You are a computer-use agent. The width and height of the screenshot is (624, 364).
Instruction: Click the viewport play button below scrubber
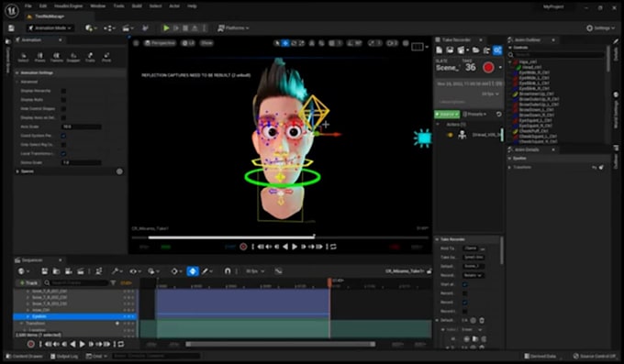295,247
